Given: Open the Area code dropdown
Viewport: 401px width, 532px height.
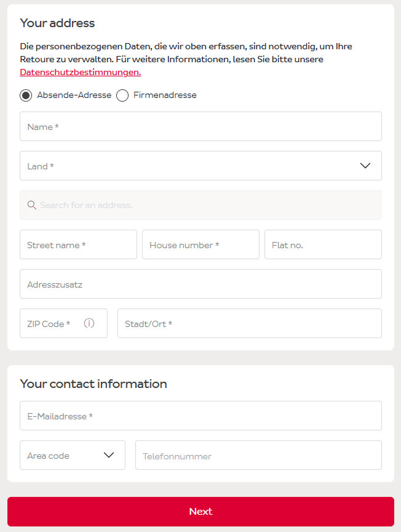Looking at the screenshot, I should coord(72,455).
